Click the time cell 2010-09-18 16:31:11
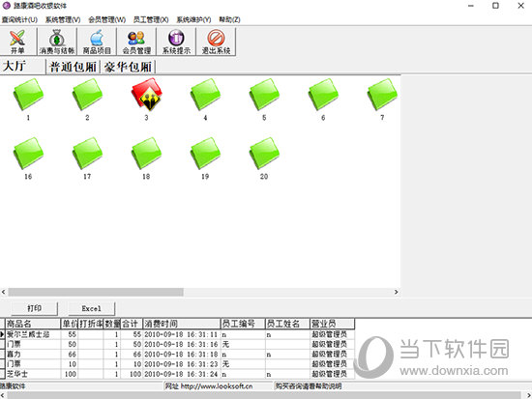Screen dimensions: 532x399 182,334
